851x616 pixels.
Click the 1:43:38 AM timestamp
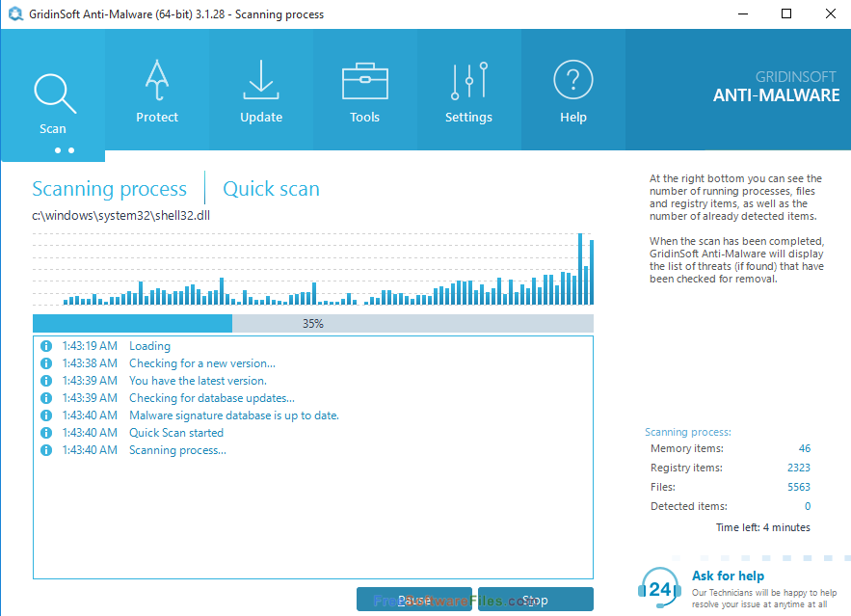pos(90,363)
